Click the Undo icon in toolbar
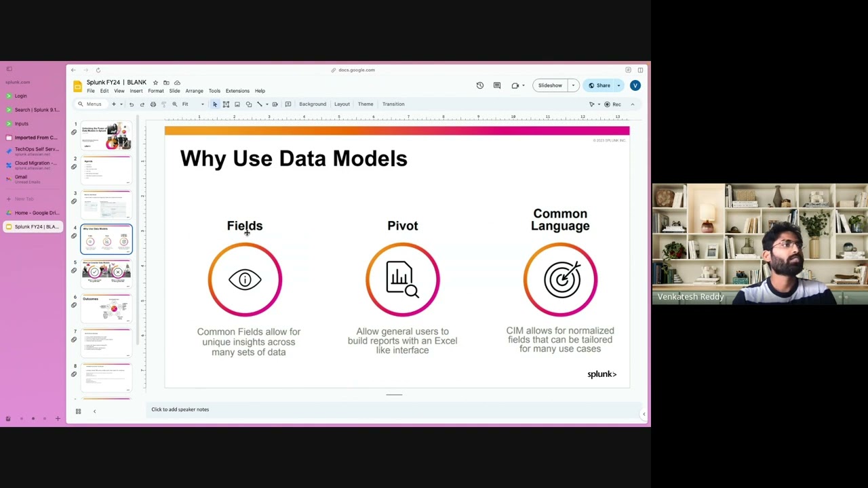Screen dimensions: 868x488 click(132, 104)
